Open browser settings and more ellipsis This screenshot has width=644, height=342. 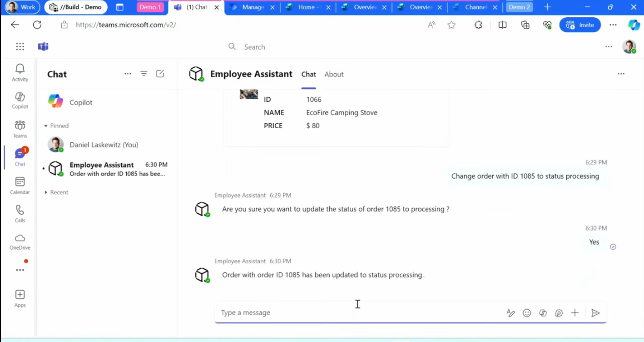click(x=613, y=25)
